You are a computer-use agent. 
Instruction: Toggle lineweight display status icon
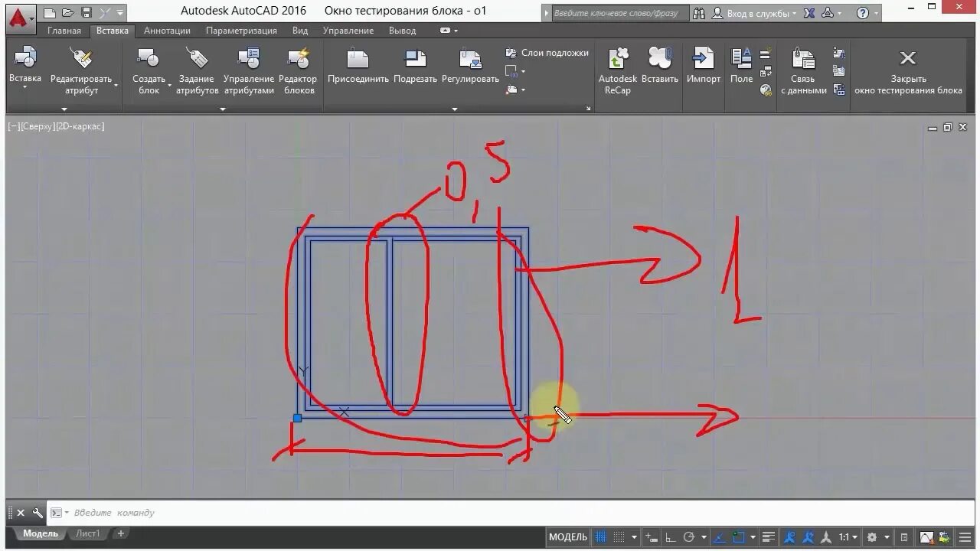769,537
